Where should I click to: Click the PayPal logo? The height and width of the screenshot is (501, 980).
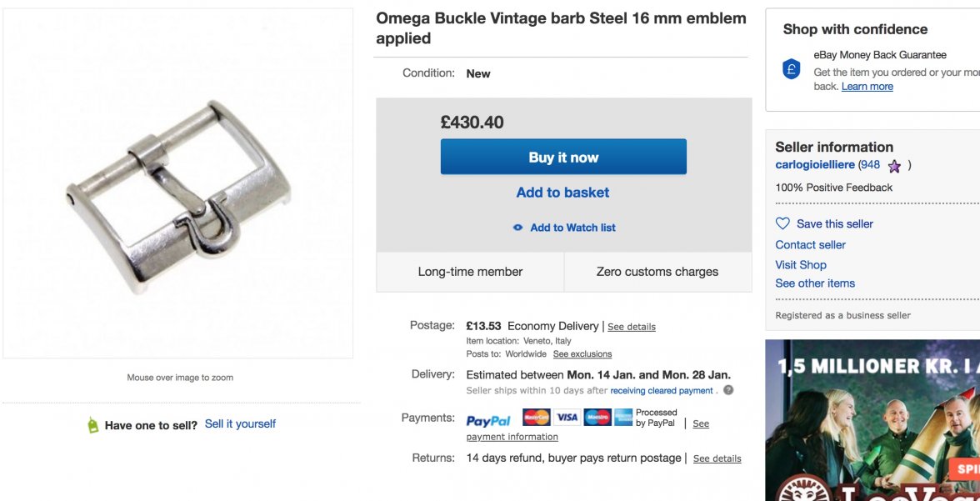pyautogui.click(x=488, y=421)
